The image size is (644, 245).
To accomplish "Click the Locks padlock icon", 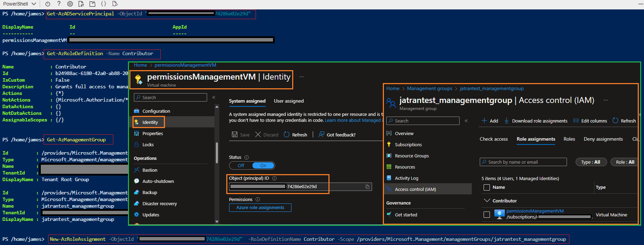I will pos(137,144).
